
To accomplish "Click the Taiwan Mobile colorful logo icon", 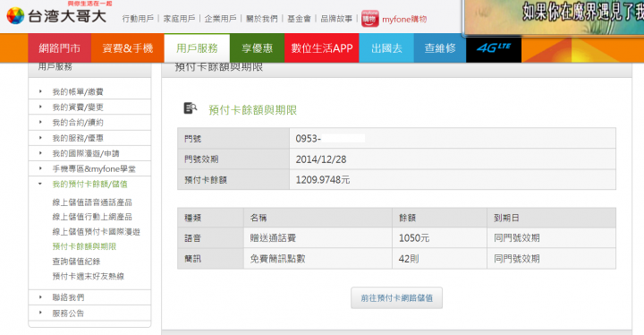I will (x=15, y=15).
